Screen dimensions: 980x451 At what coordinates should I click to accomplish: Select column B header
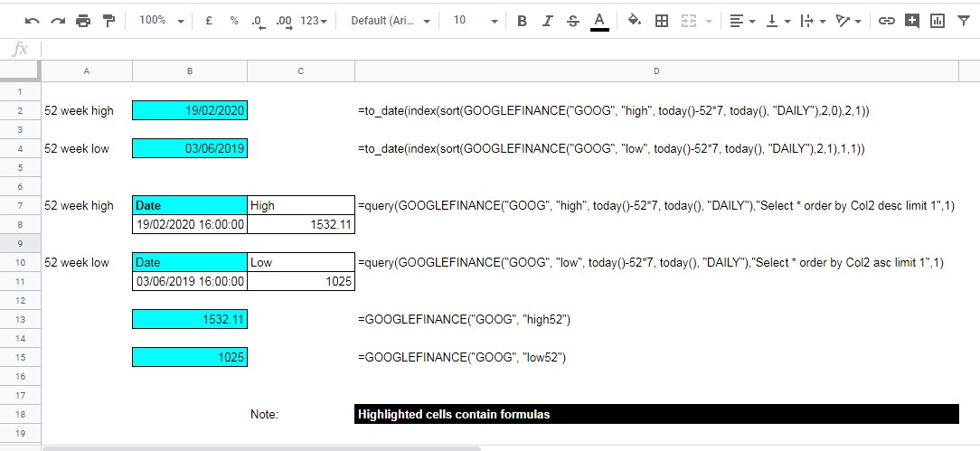coord(189,71)
